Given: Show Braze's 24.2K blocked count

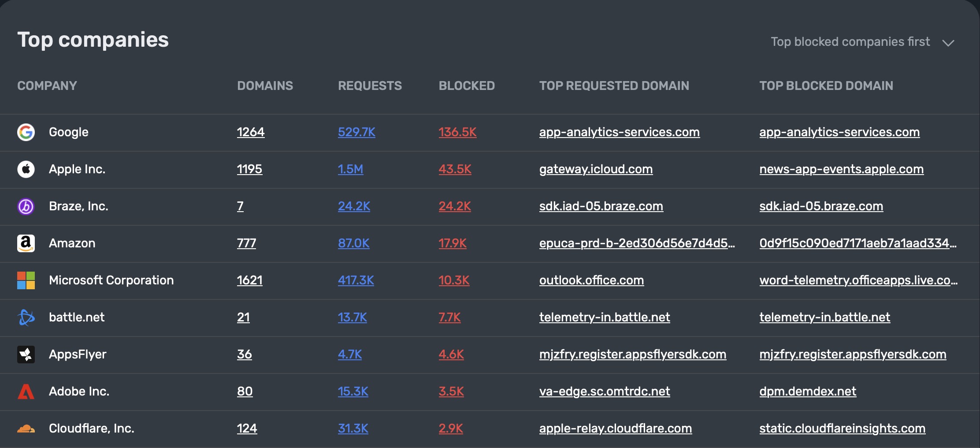Looking at the screenshot, I should [455, 206].
